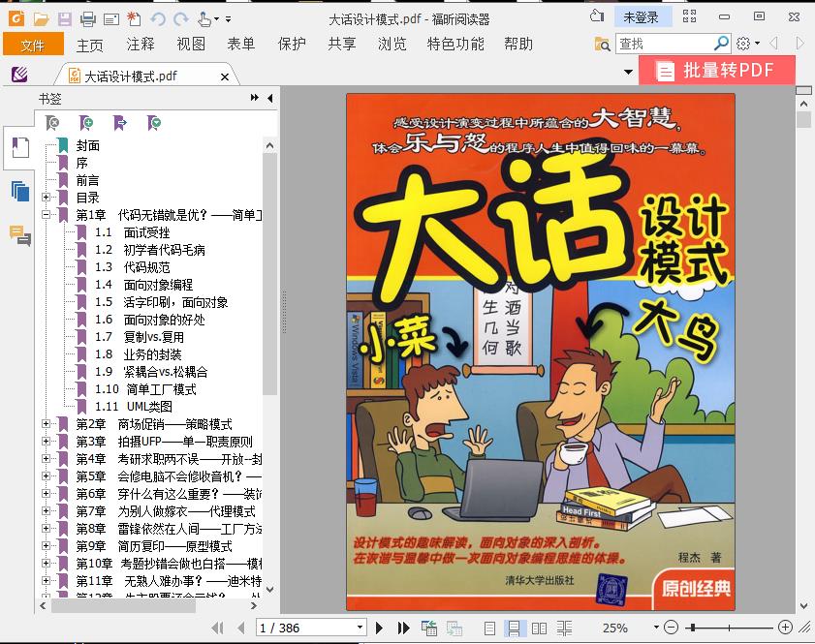The image size is (815, 644).
Task: Select two-page facing view layout
Action: point(539,629)
